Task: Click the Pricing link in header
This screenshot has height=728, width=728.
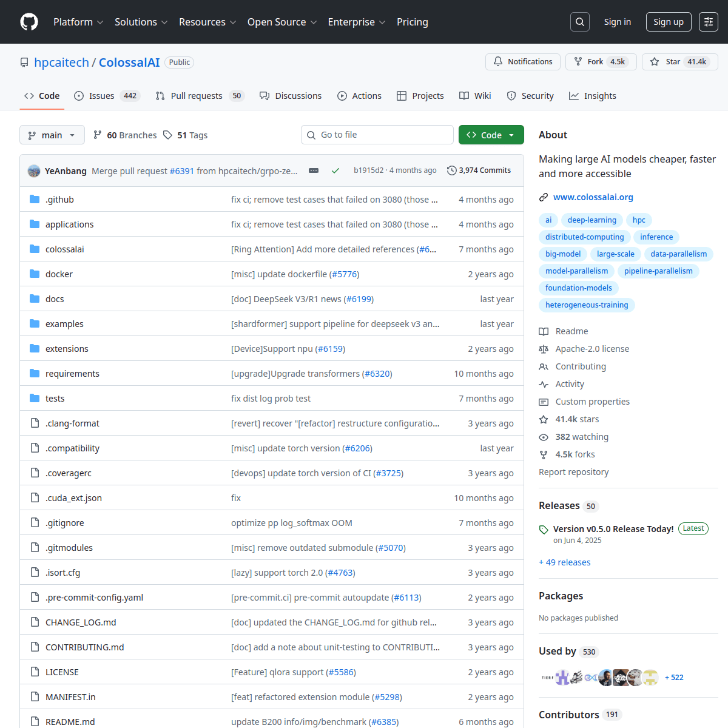Action: point(413,22)
